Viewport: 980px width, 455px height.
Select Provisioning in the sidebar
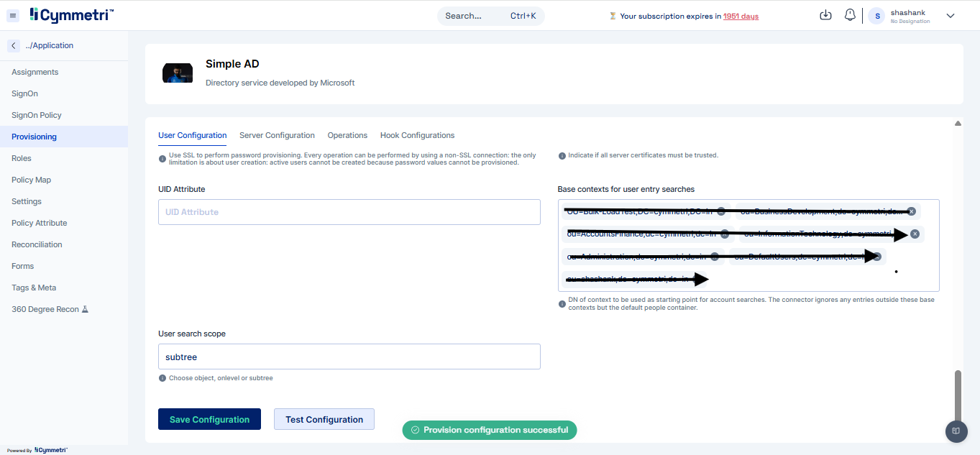pyautogui.click(x=64, y=137)
